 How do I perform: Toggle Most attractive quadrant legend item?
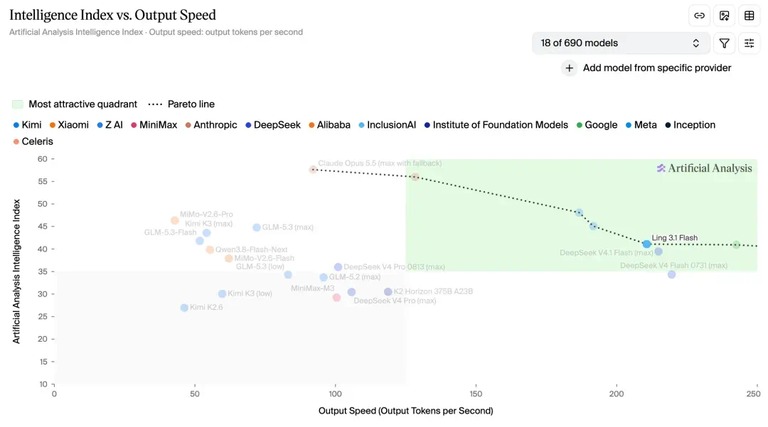click(74, 104)
